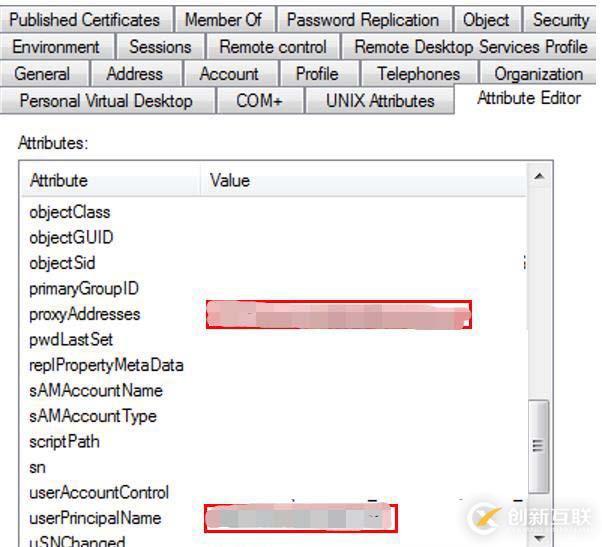The height and width of the screenshot is (547, 602).
Task: Select the sAMAccountType attribute row
Action: tap(274, 416)
